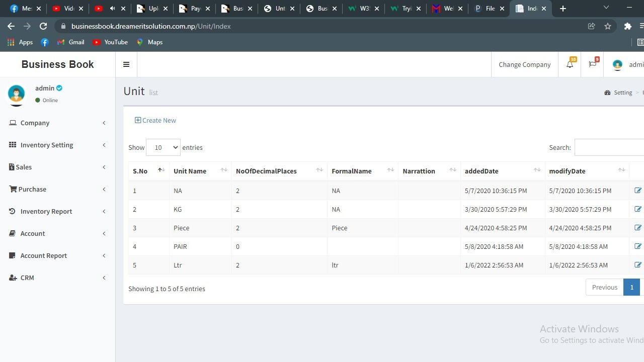Image resolution: width=644 pixels, height=362 pixels.
Task: Open the show entries count dropdown
Action: (163, 147)
